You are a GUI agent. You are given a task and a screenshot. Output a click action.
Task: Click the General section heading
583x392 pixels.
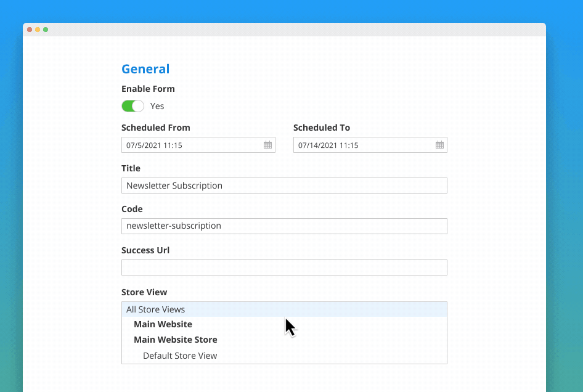pyautogui.click(x=145, y=69)
